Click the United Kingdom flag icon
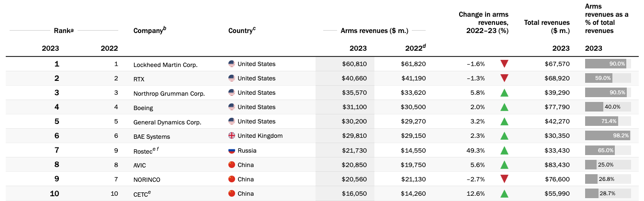Image resolution: width=644 pixels, height=201 pixels. pyautogui.click(x=232, y=136)
